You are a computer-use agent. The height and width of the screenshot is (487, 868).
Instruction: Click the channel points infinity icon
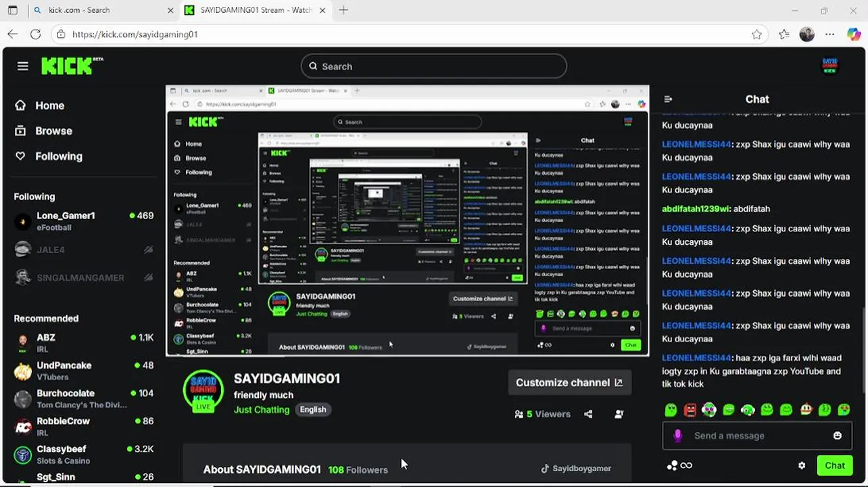pos(679,465)
